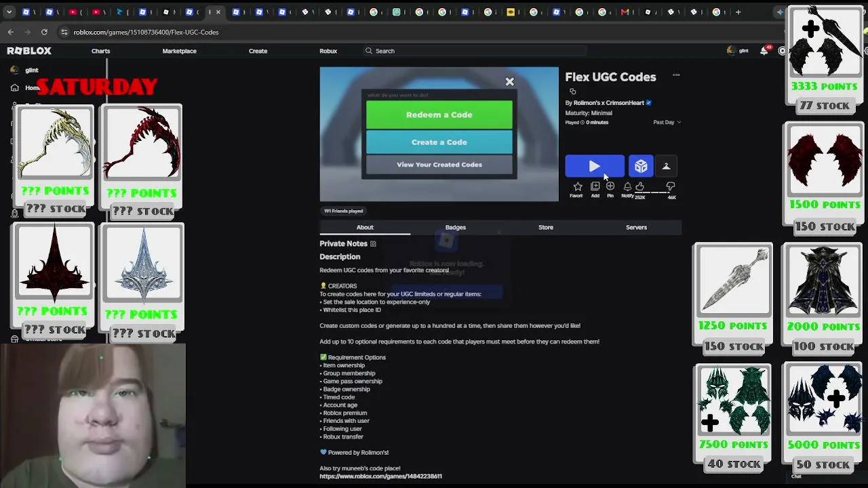Close the code popup with the X
The image size is (868, 488).
pos(509,82)
